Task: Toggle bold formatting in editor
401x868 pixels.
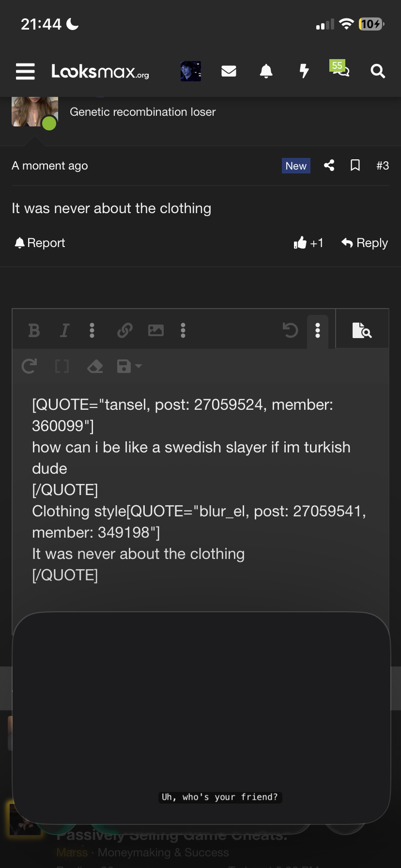Action: pos(34,331)
